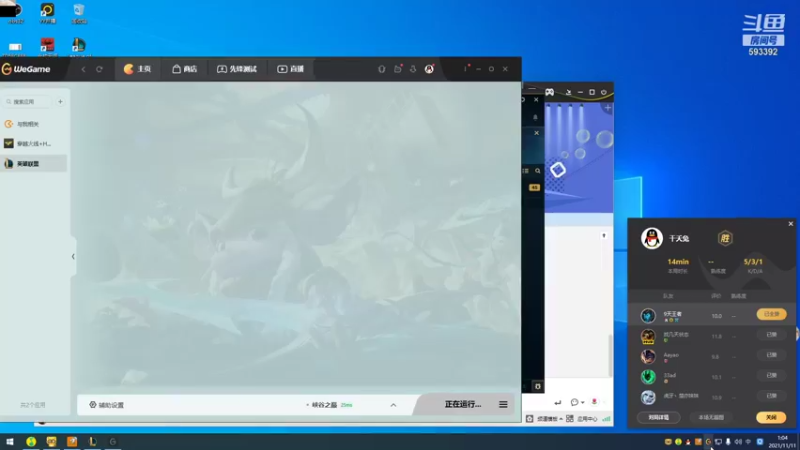Open the hamburger menu beside 正在运行
Image resolution: width=800 pixels, height=450 pixels.
[x=503, y=405]
